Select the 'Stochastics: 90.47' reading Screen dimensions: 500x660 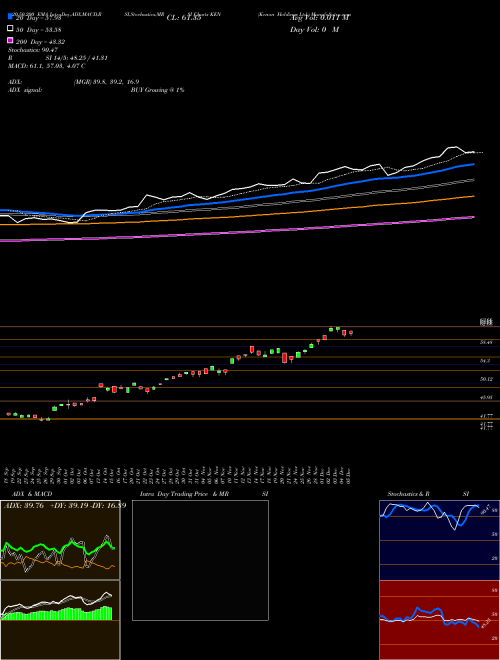33,50
